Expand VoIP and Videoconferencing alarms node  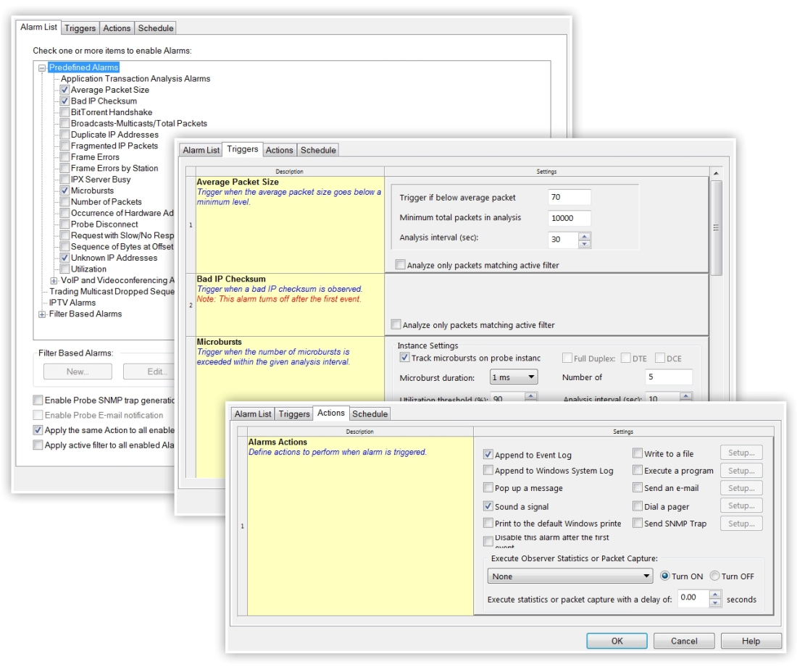click(x=54, y=280)
